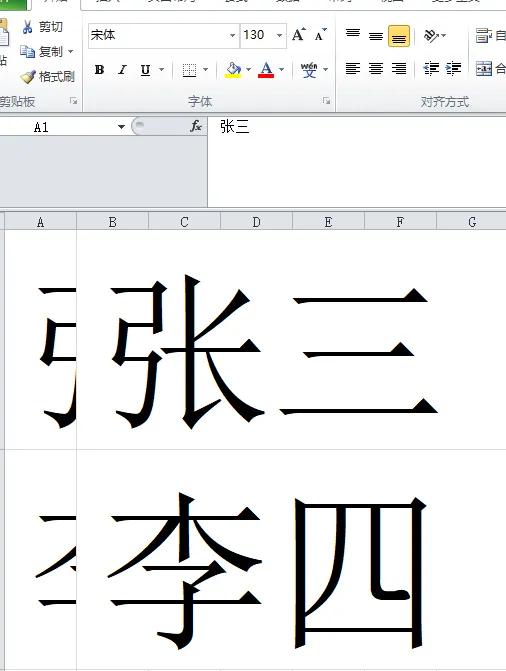Align text left
This screenshot has height=671, width=506.
coord(353,68)
